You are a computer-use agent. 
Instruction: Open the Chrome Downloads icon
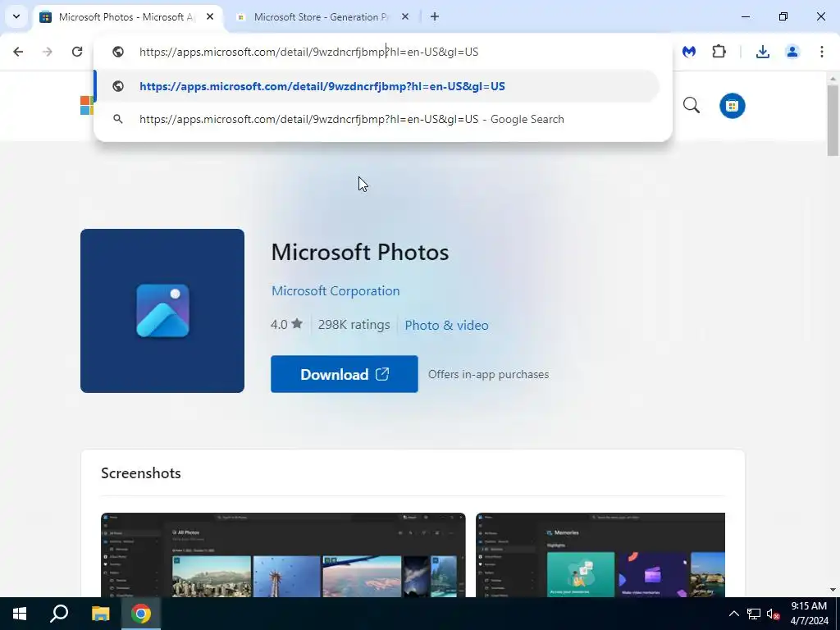pos(762,52)
